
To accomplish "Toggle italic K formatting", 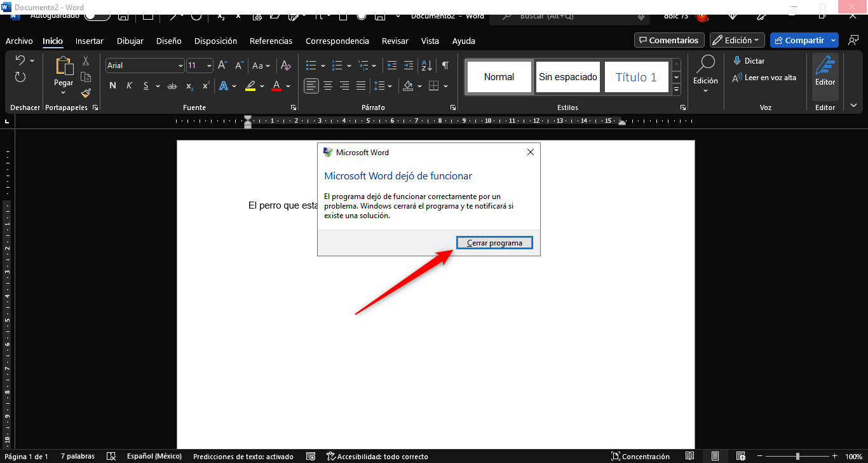I will click(129, 86).
